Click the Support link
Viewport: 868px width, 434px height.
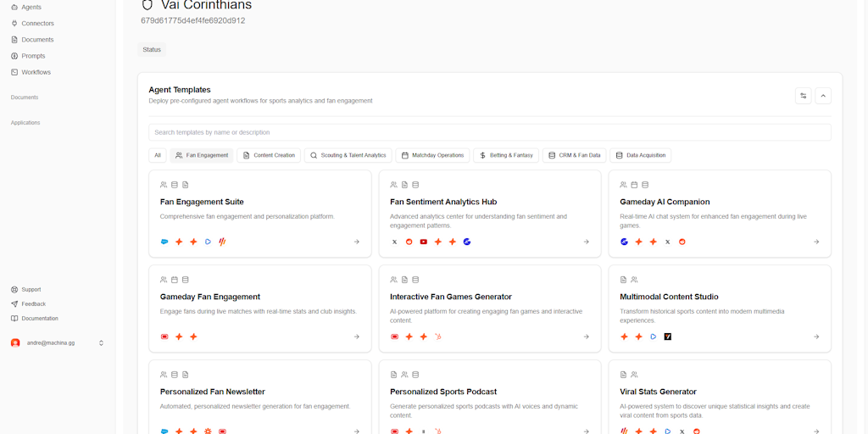pos(26,290)
